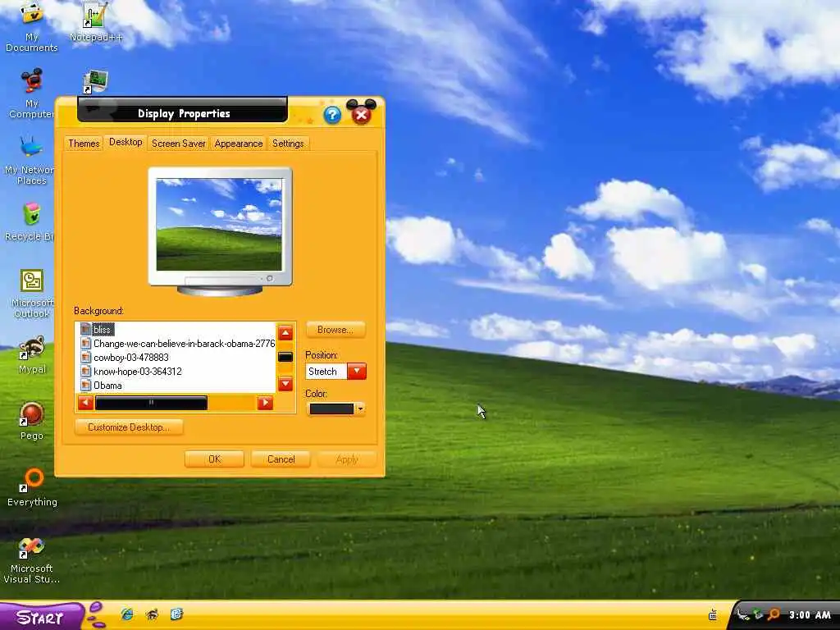Image resolution: width=840 pixels, height=630 pixels.
Task: Click the orange search tray icon
Action: [x=774, y=614]
